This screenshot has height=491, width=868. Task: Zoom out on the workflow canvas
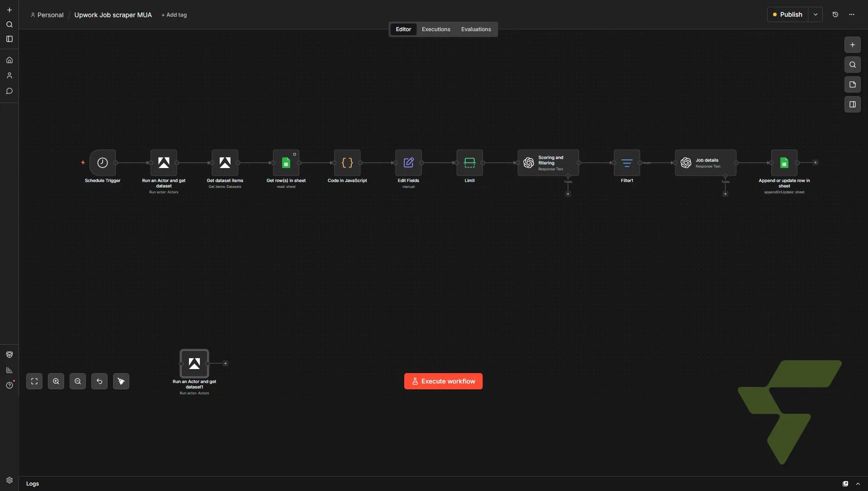[78, 381]
